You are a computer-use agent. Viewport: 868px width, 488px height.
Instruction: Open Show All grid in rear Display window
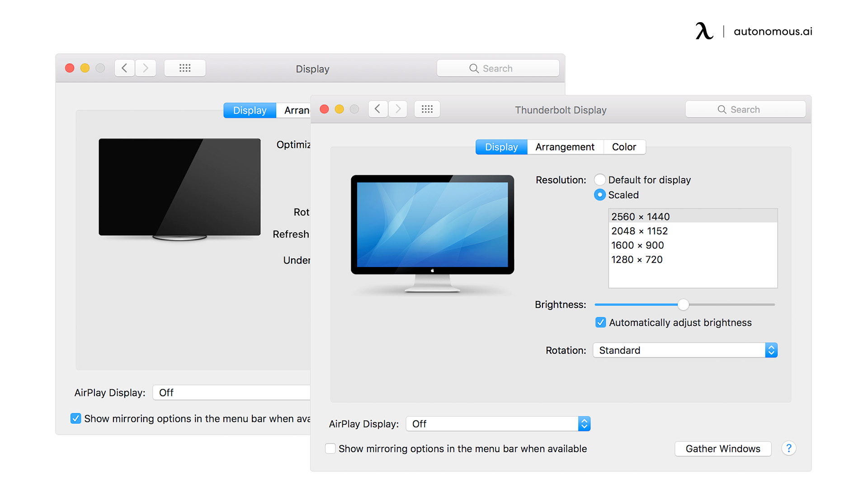coord(184,68)
